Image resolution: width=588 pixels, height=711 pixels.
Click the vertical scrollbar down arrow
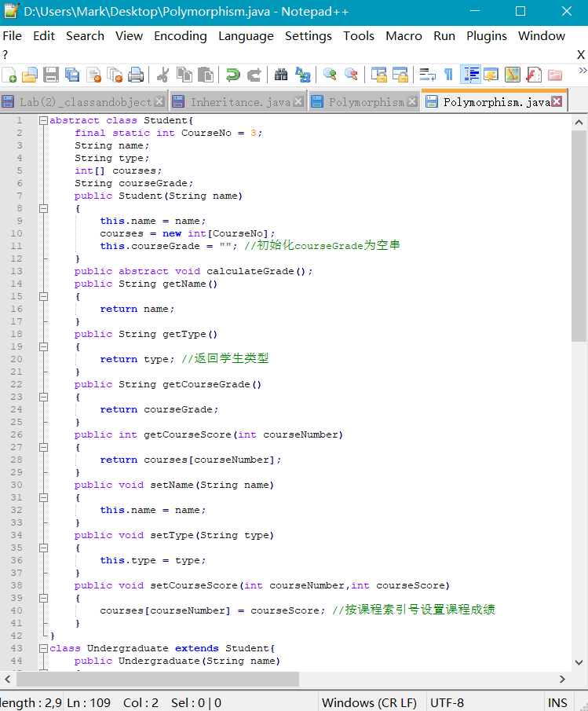[x=579, y=662]
